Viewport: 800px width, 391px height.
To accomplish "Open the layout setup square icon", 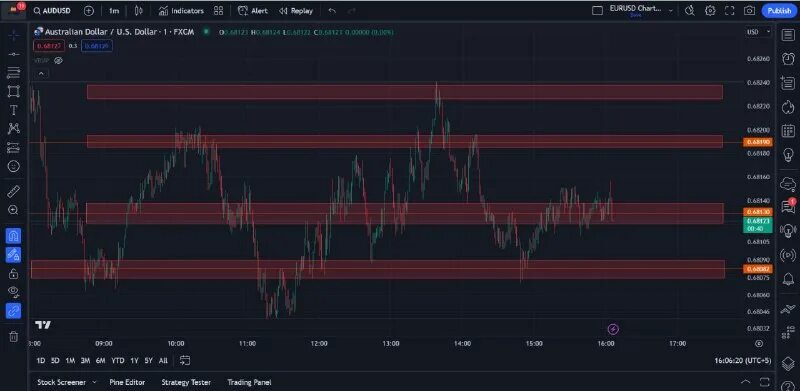I will (x=597, y=11).
